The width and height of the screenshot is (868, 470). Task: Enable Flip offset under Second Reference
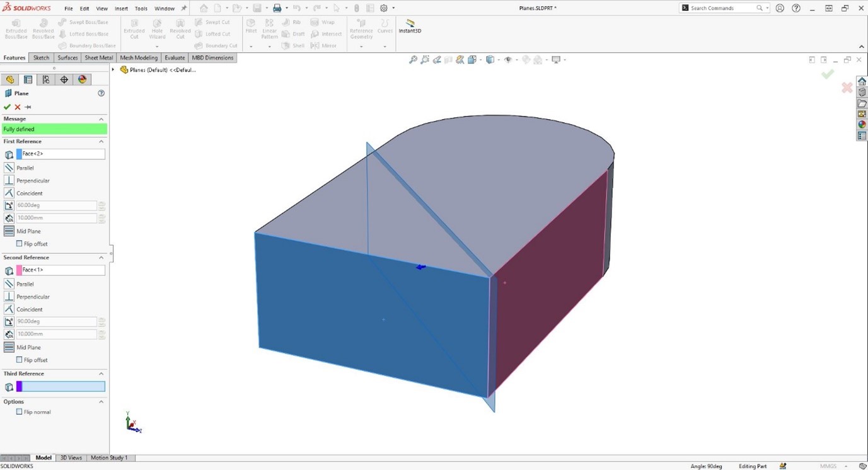point(20,360)
